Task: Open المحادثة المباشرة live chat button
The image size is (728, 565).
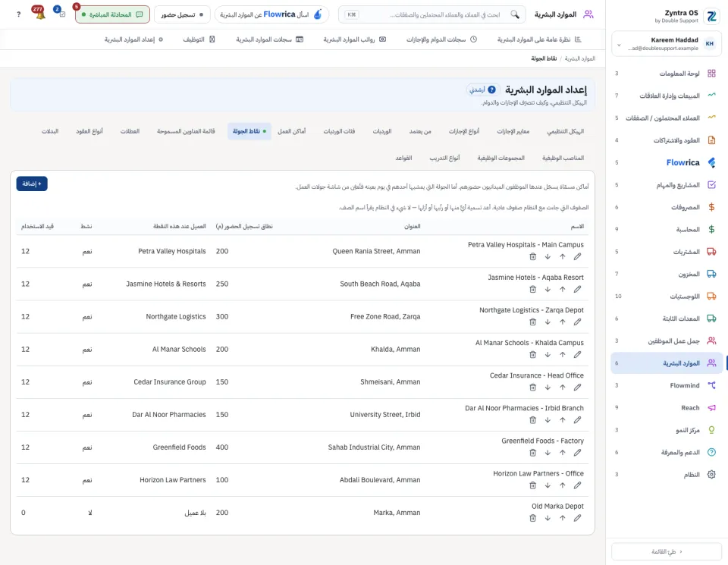Action: (x=112, y=14)
